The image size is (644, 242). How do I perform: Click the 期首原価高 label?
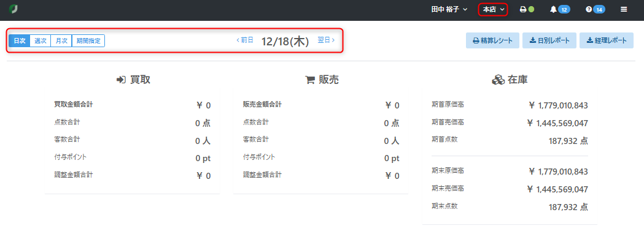(448, 105)
